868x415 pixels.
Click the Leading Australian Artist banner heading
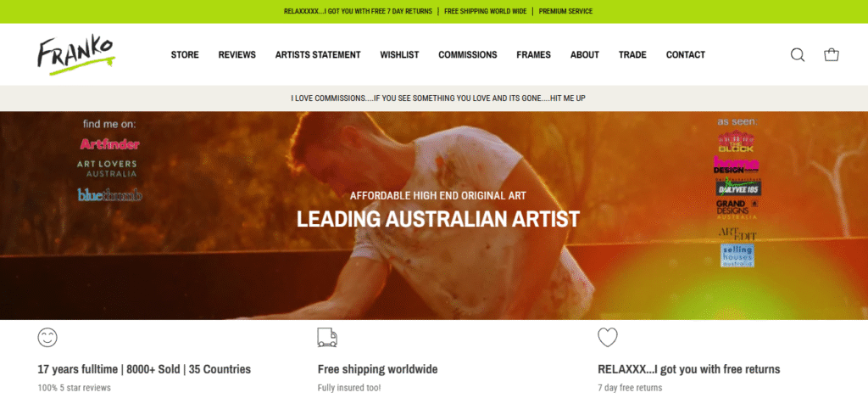point(438,220)
